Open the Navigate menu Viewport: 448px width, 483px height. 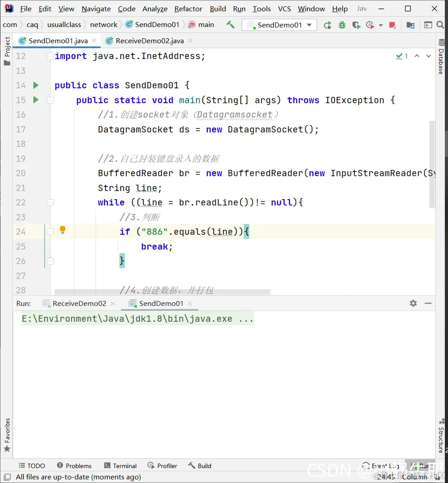96,9
